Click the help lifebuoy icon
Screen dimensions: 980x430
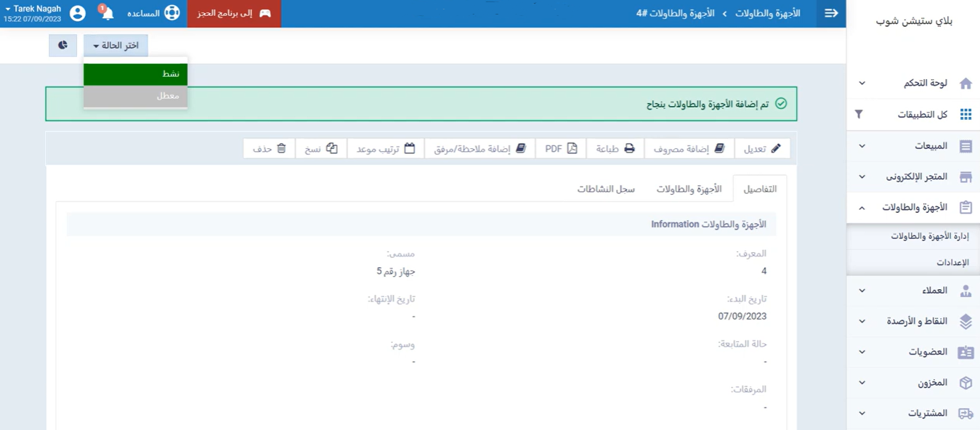click(x=171, y=13)
